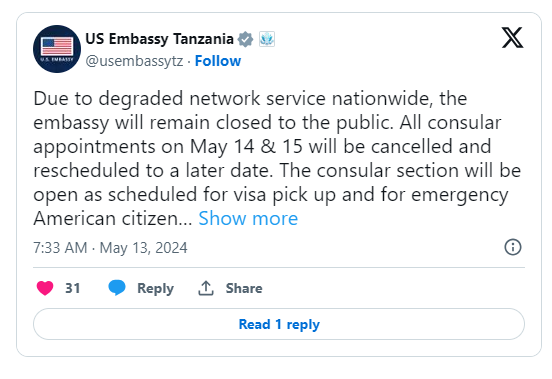Click the 7:33 AM May 13, 2024 timestamp
Viewport: 552px width, 379px height.
(110, 248)
